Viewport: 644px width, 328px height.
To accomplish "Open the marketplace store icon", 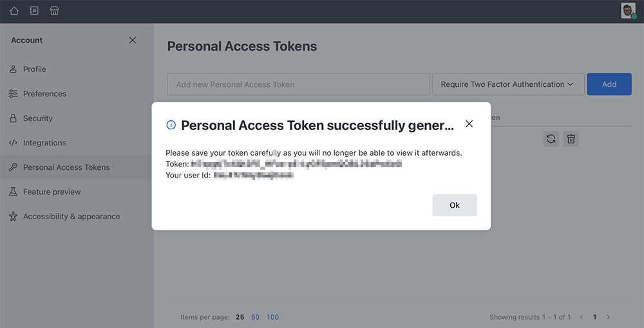I will pyautogui.click(x=54, y=11).
